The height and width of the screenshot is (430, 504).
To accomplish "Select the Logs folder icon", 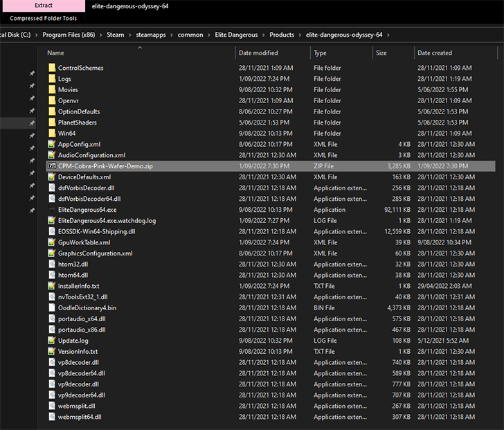I will pyautogui.click(x=52, y=79).
